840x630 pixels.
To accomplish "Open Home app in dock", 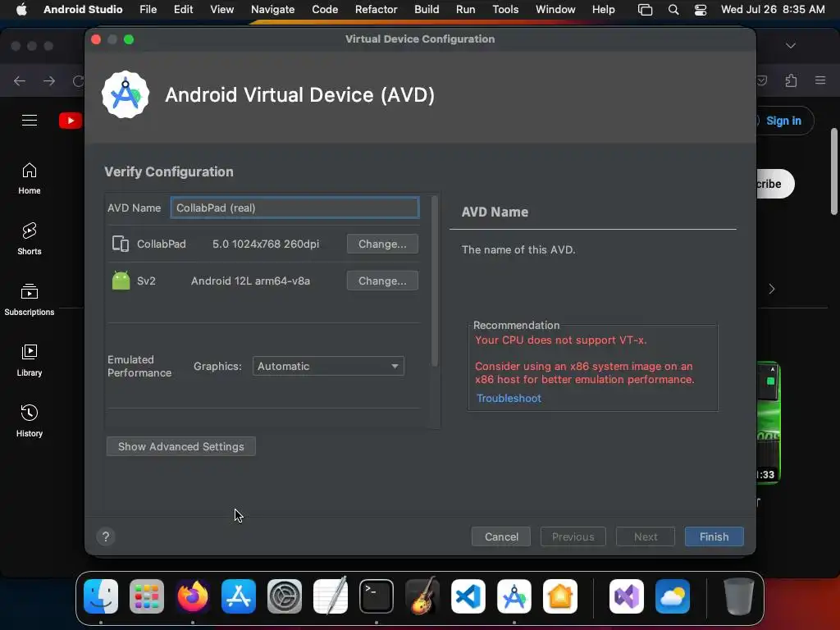I will pos(560,596).
